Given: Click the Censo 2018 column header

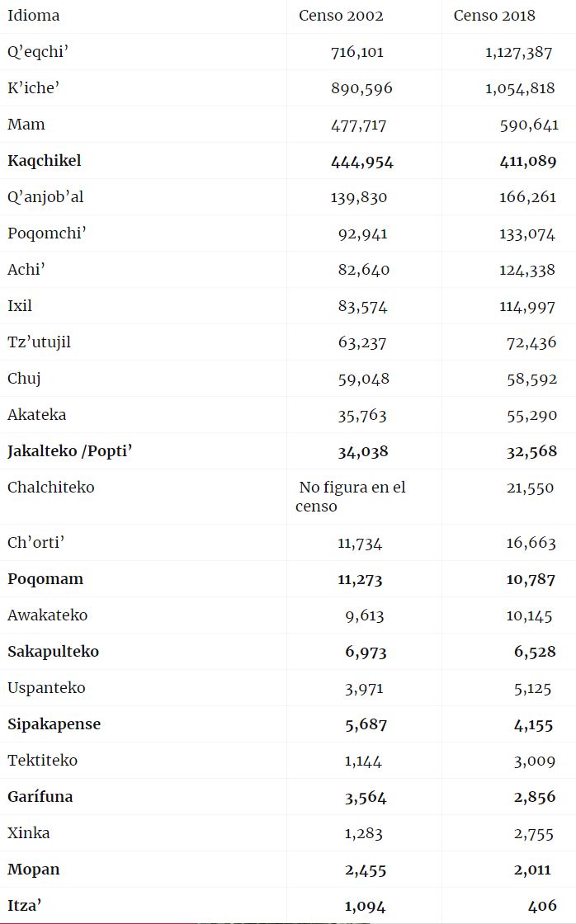Looking at the screenshot, I should click(494, 16).
